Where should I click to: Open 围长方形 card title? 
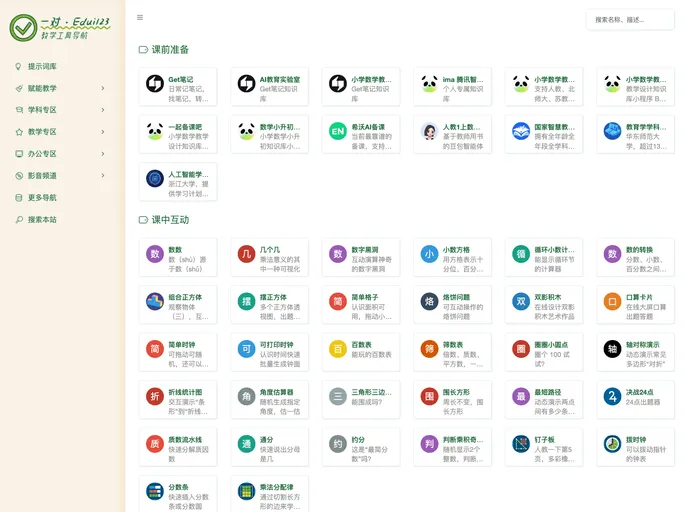pos(456,392)
